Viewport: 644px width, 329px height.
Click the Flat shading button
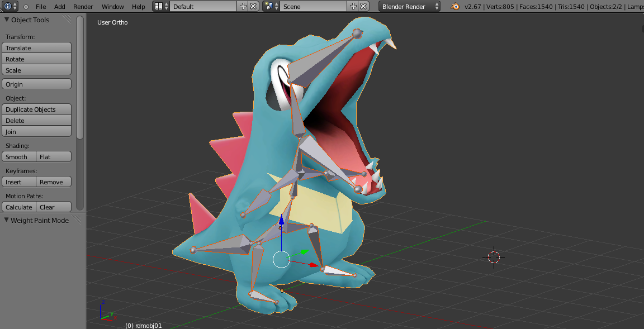pos(54,157)
